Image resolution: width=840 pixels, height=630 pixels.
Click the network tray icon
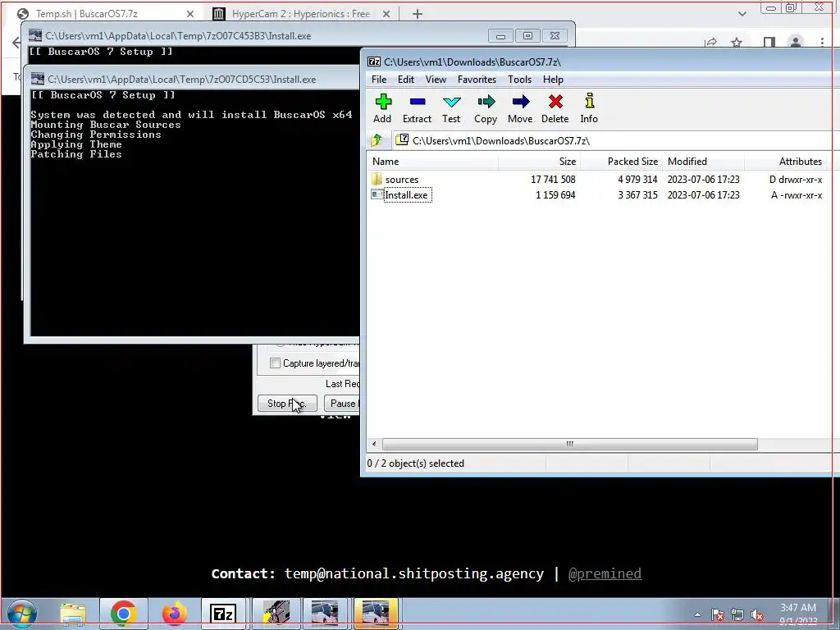coord(737,614)
